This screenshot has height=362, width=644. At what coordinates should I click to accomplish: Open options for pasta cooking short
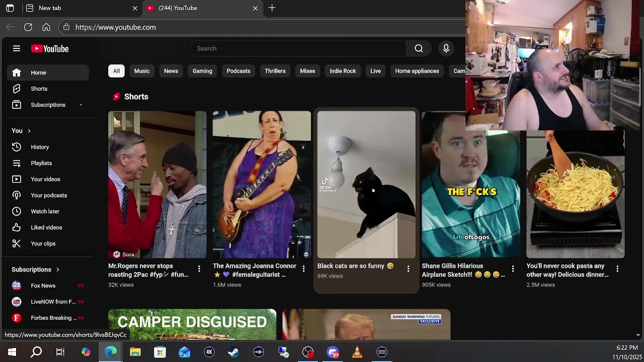click(x=617, y=269)
